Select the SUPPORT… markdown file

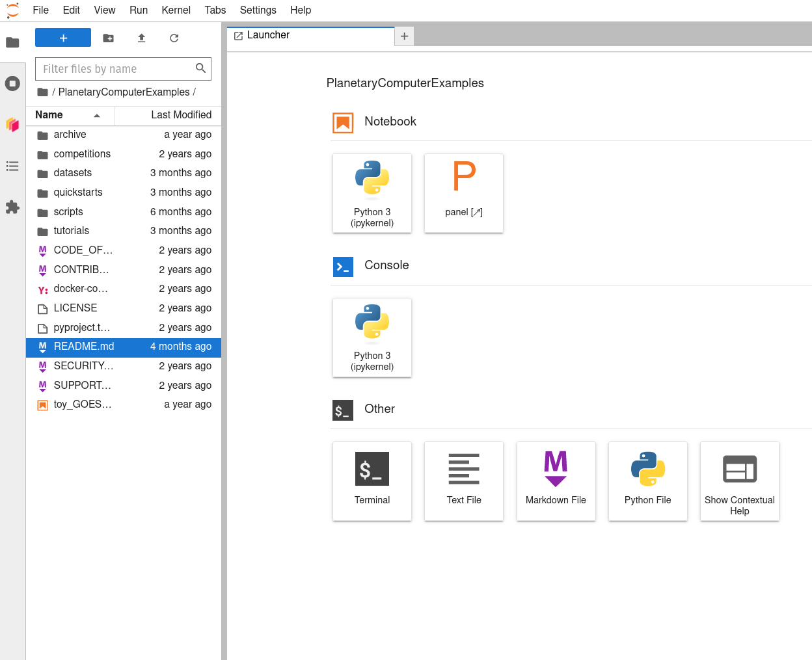(124, 386)
